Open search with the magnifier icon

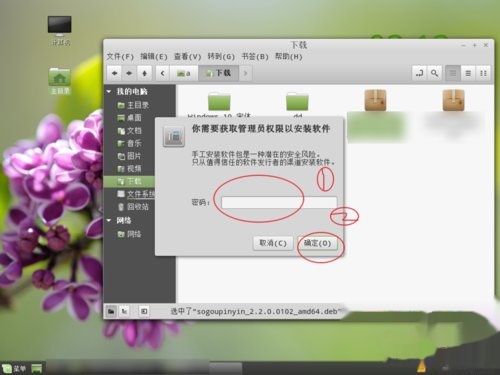[434, 73]
